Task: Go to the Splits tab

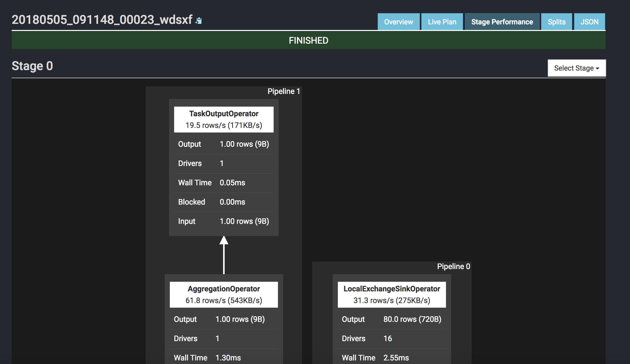Action: pyautogui.click(x=556, y=22)
